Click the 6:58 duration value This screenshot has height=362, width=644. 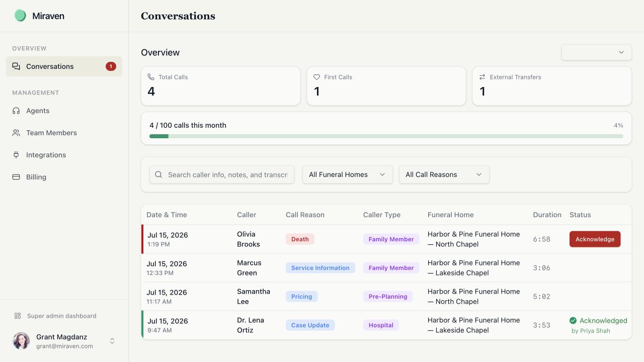541,239
